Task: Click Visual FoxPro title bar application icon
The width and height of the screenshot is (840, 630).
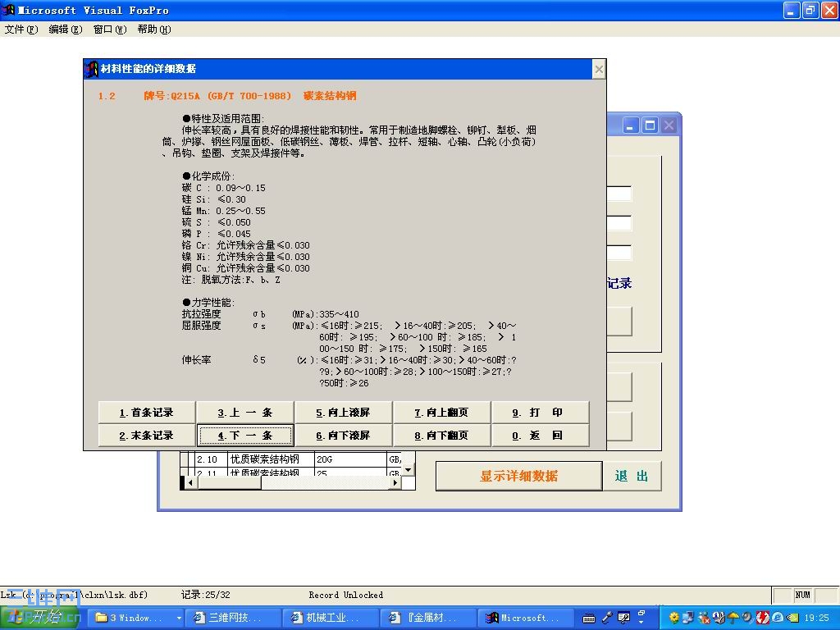Action: coord(8,10)
